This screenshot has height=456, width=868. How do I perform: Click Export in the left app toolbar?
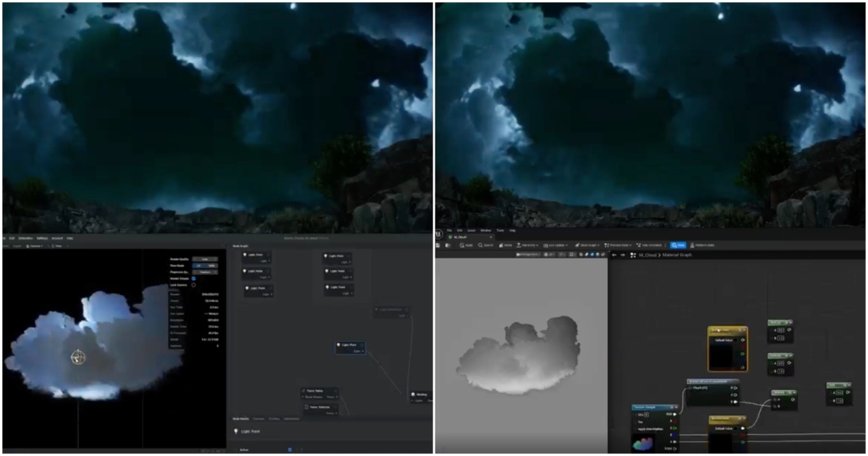(x=17, y=246)
